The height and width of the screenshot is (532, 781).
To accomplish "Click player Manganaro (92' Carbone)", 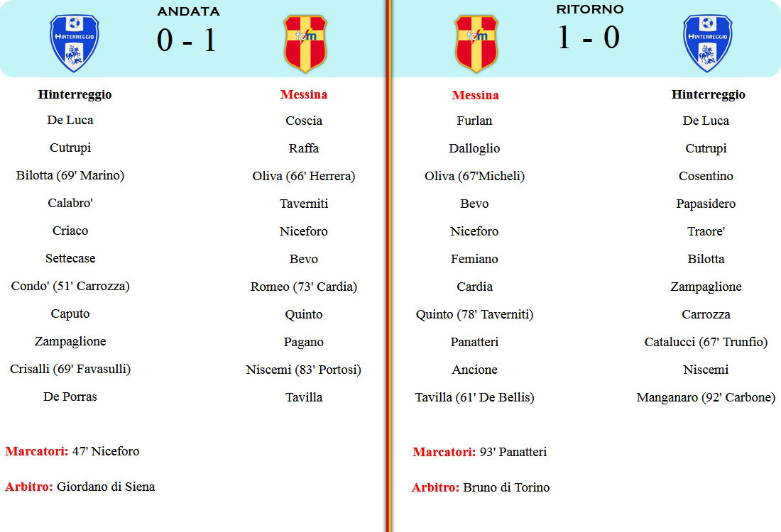I will [x=706, y=398].
